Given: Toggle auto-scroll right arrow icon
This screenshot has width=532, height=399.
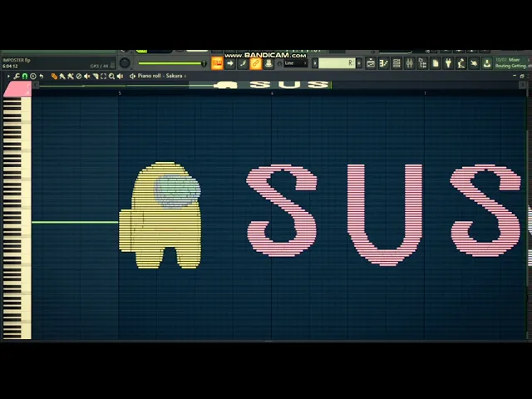Looking at the screenshot, I should pyautogui.click(x=230, y=63).
